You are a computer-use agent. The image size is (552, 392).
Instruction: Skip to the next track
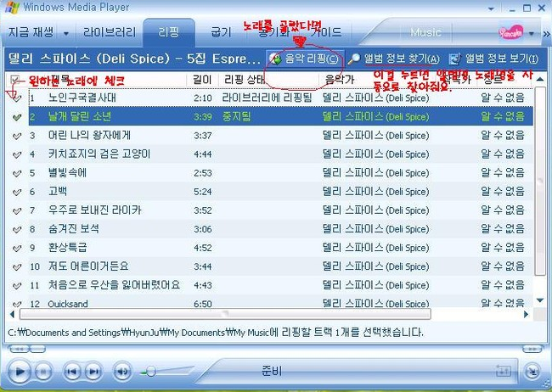[93, 372]
